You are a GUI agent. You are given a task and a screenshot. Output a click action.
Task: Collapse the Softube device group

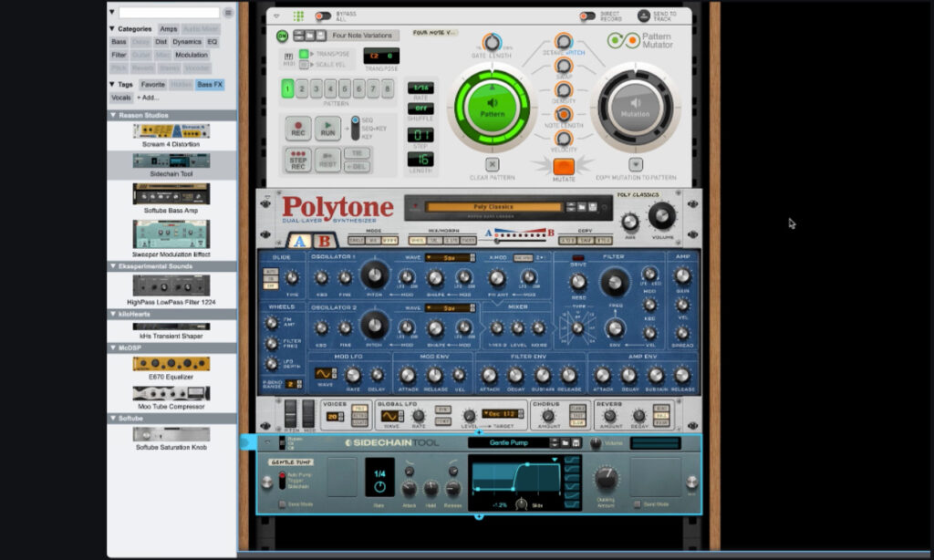click(x=113, y=419)
